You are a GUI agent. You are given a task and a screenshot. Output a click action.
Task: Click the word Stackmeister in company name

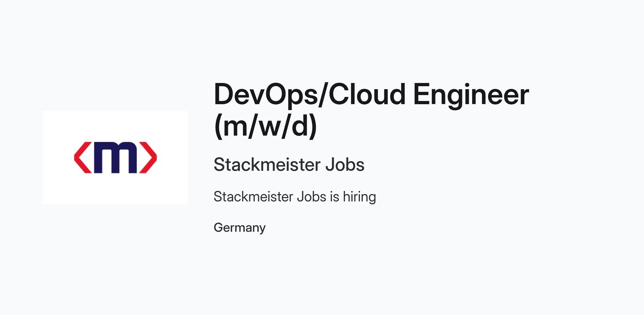[267, 164]
